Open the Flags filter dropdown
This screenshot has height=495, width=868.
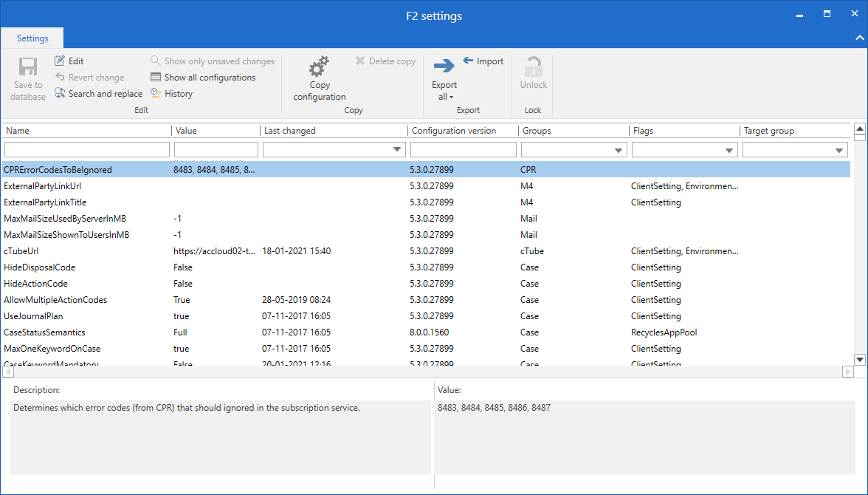point(730,151)
